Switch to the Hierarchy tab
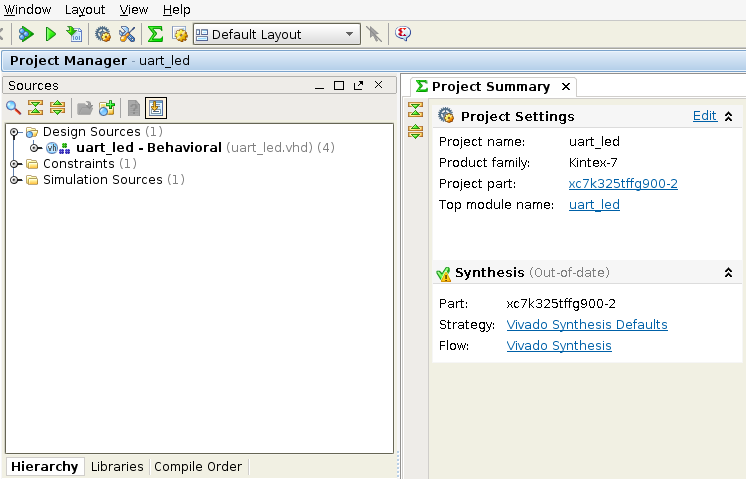This screenshot has width=746, height=479. pos(45,467)
